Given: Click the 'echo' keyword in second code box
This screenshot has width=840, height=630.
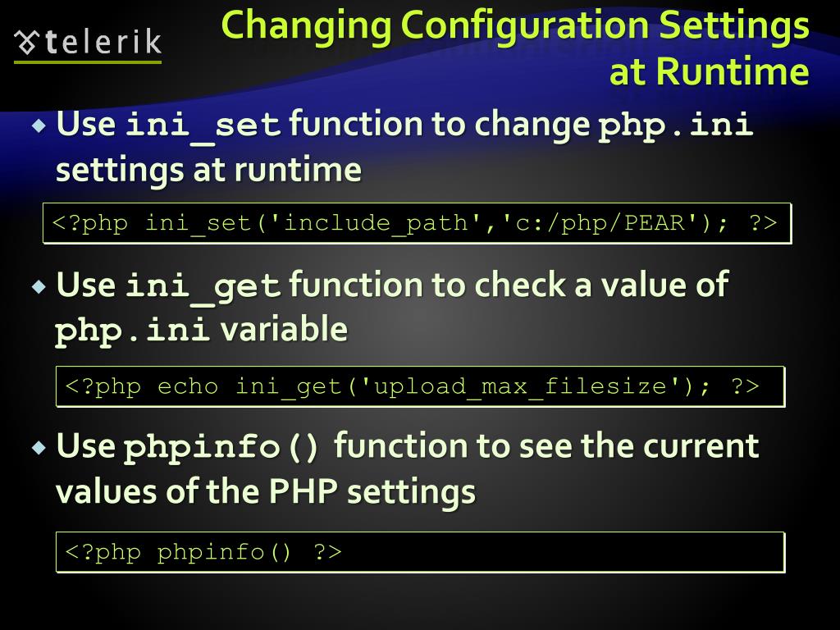Looking at the screenshot, I should [188, 386].
